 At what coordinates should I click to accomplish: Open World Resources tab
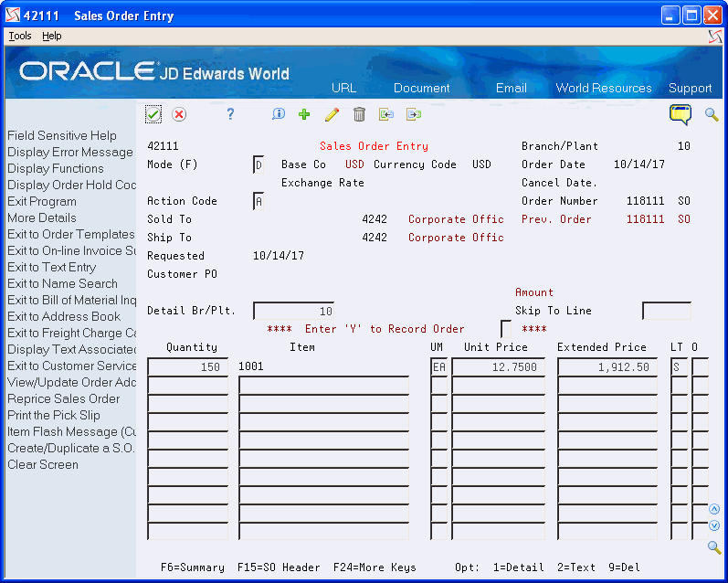tap(604, 88)
